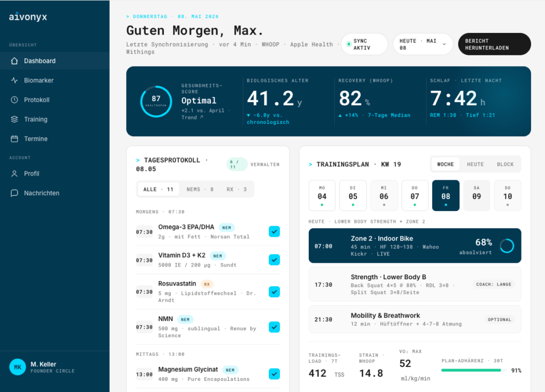The width and height of the screenshot is (545, 392).
Task: Click Verwalten in Tagesprotokoll
Action: (x=265, y=164)
